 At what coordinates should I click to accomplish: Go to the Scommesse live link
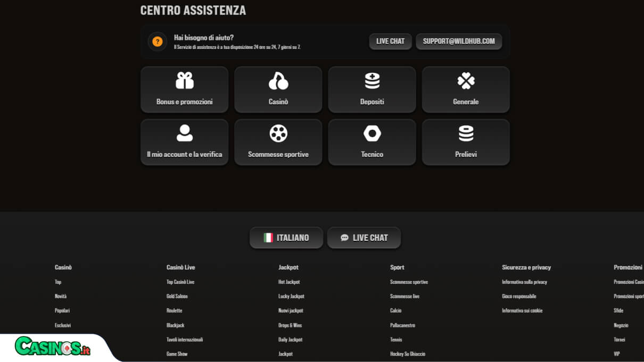coord(404,296)
